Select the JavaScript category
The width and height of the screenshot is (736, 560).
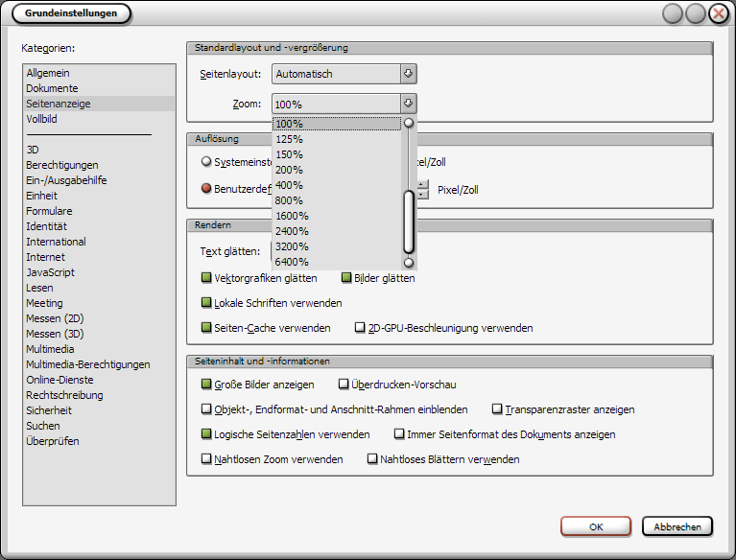[53, 272]
